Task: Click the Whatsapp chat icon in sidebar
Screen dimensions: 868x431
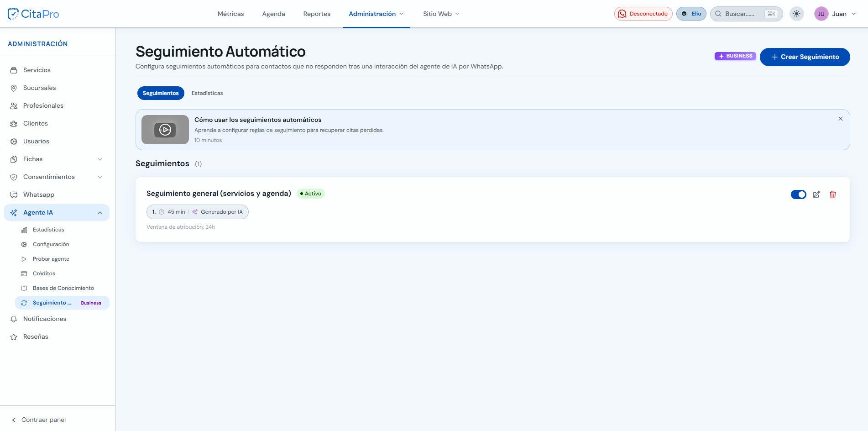Action: point(14,195)
